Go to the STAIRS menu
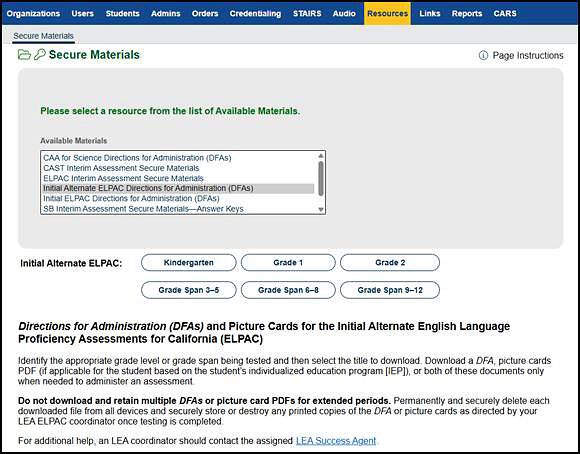This screenshot has height=454, width=580. pyautogui.click(x=307, y=13)
